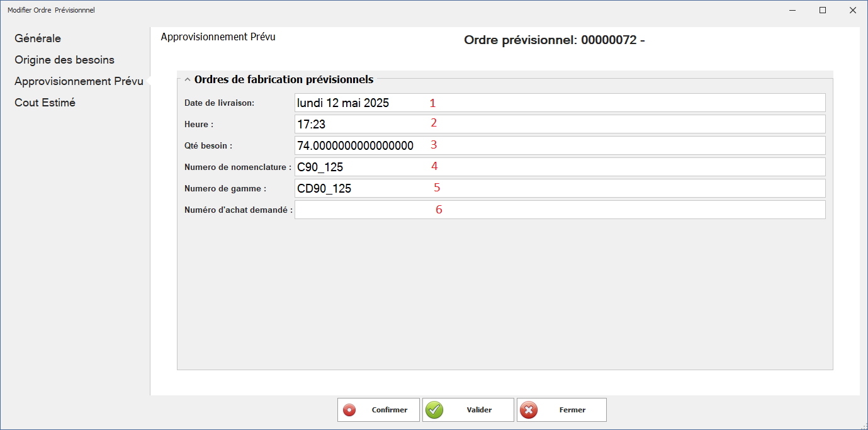Maximize the Modifier Ordre Prévisionnel window

(822, 10)
